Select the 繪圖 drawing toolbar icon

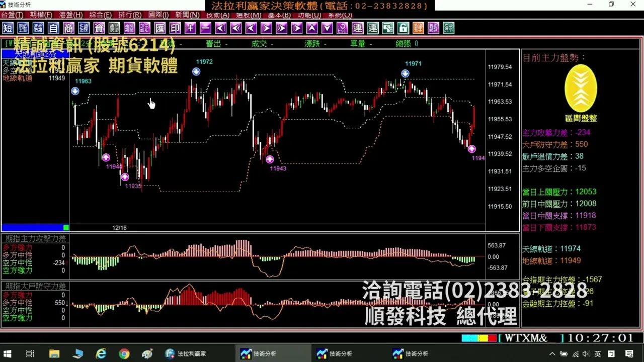click(x=129, y=28)
